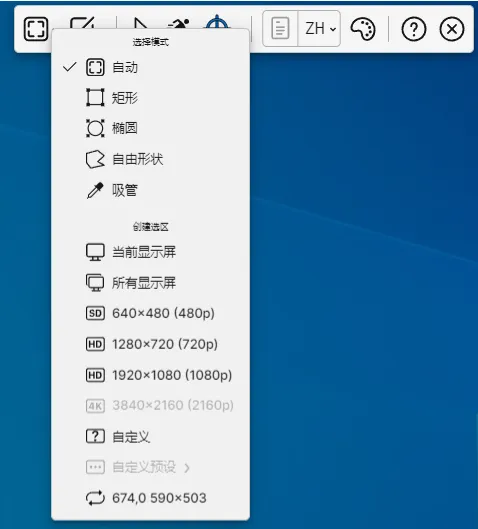Image resolution: width=478 pixels, height=529 pixels.
Task: Open the ZH language dropdown
Action: (319, 29)
